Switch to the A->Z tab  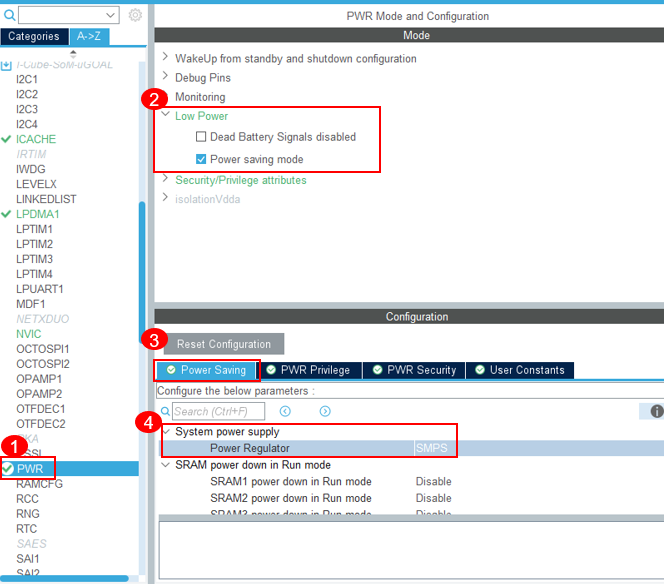89,36
